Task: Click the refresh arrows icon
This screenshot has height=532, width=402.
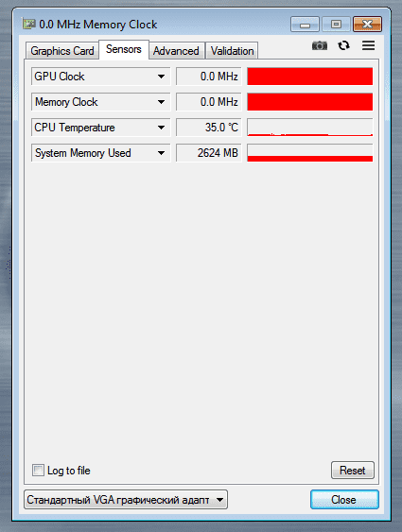Action: (x=343, y=45)
